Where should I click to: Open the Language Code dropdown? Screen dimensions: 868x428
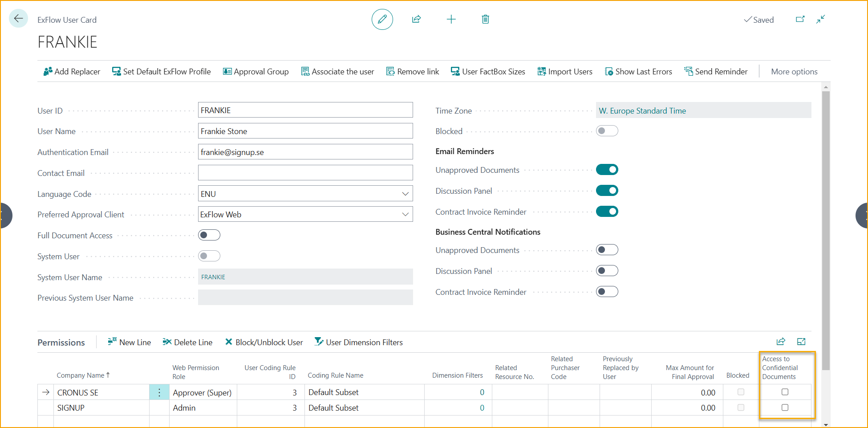pos(405,194)
